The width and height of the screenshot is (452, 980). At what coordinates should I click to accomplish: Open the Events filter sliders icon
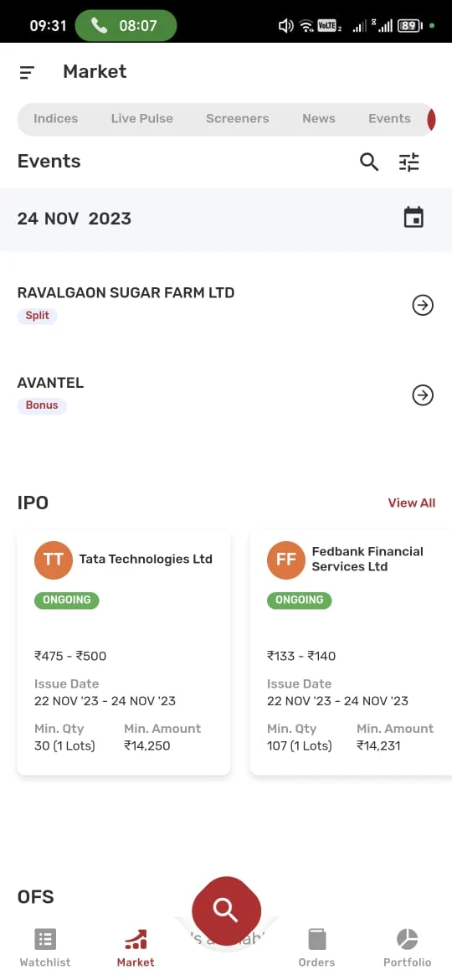409,162
